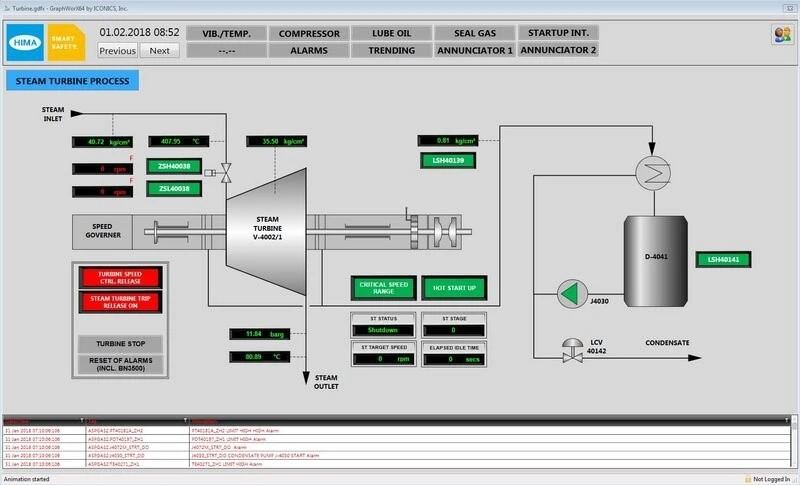Click the Not Logged In status text
This screenshot has height=485, width=800.
pyautogui.click(x=771, y=479)
